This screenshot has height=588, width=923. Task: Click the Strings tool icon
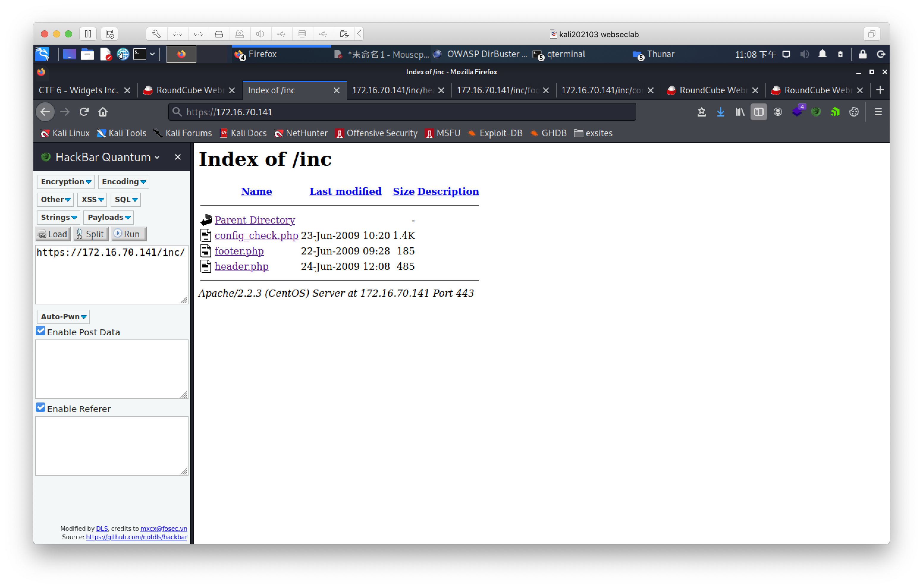[59, 217]
